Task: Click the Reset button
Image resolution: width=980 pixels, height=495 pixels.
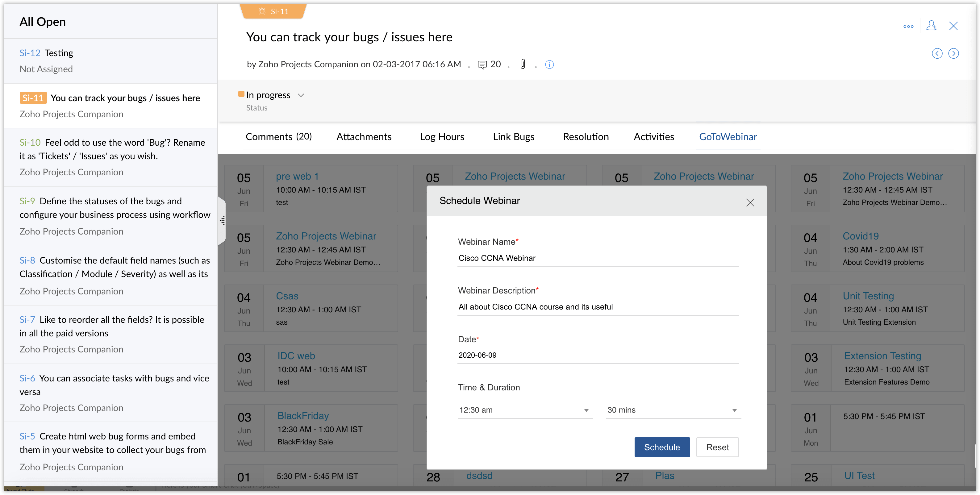Action: click(717, 447)
